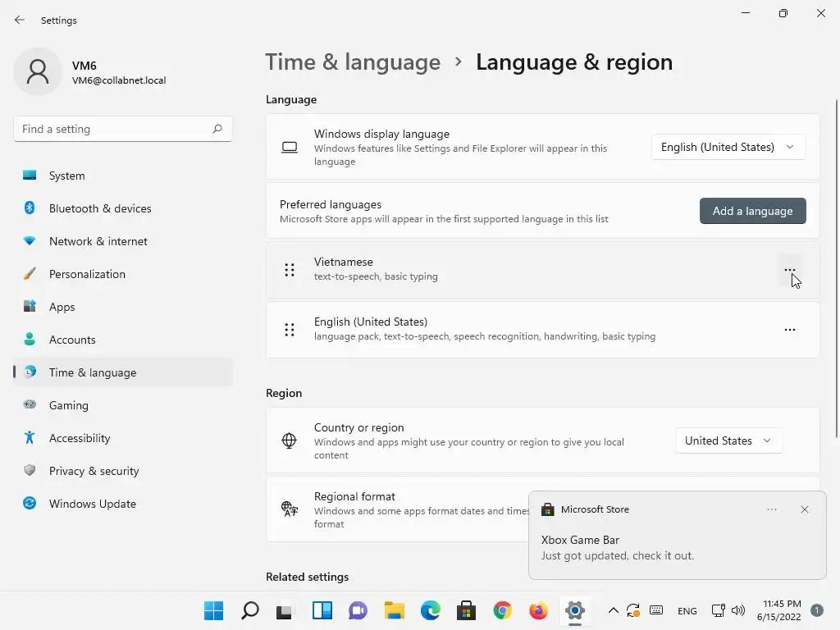Click the Windows Update sync icon
Screen dimensions: 840x630
[x=30, y=503]
